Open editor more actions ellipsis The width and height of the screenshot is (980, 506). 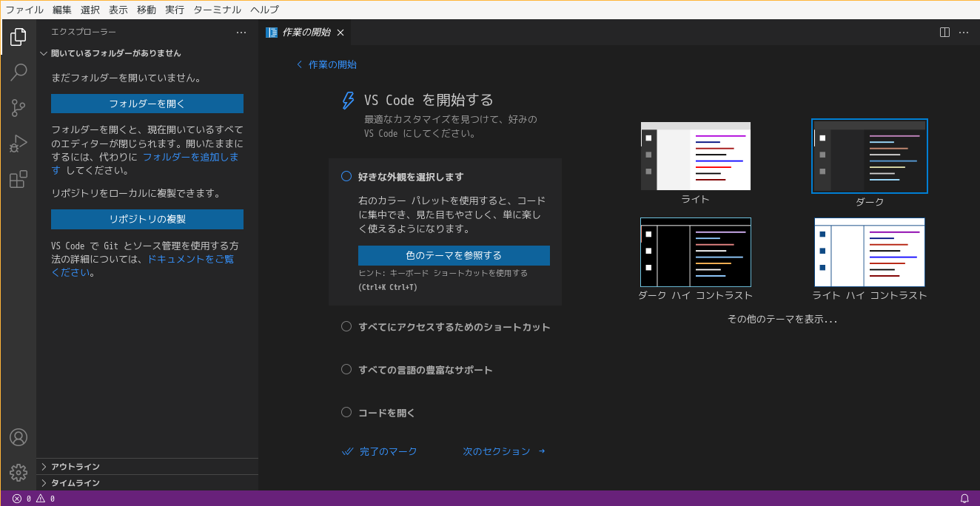click(x=964, y=33)
